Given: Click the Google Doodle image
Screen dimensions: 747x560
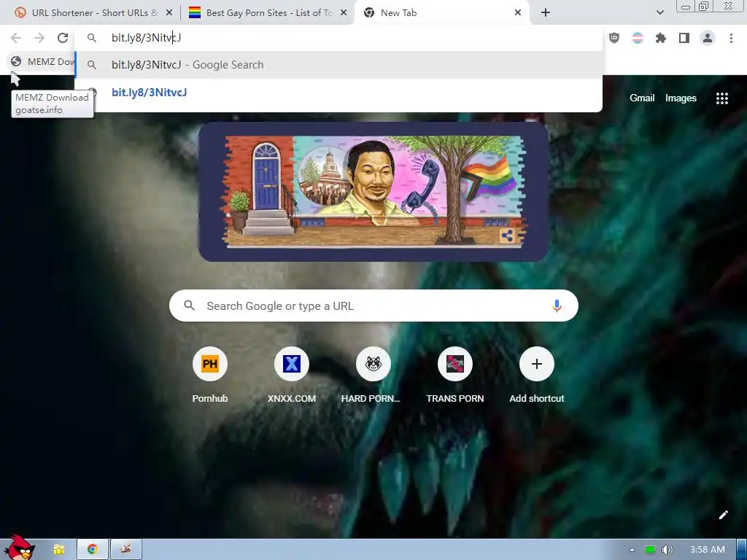Looking at the screenshot, I should pyautogui.click(x=373, y=192).
